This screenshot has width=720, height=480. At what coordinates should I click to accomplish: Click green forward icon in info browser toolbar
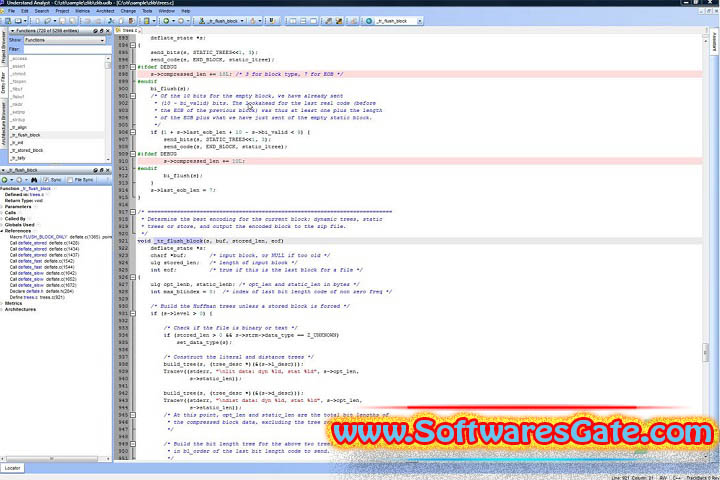tap(5, 180)
